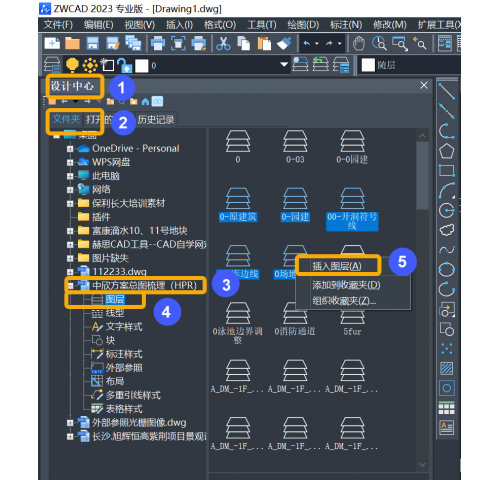Open the layer name dropdown arrow
500x480 pixels.
(284, 64)
